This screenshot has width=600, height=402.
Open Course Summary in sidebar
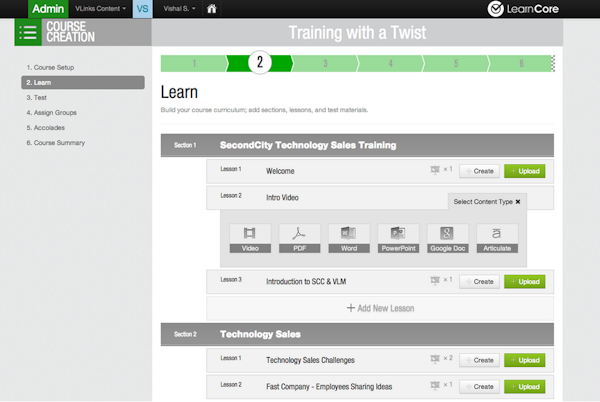[55, 142]
